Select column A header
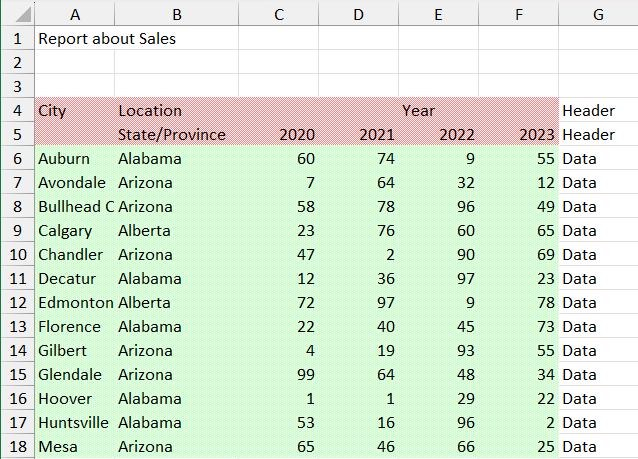This screenshot has width=638, height=459. [x=75, y=14]
